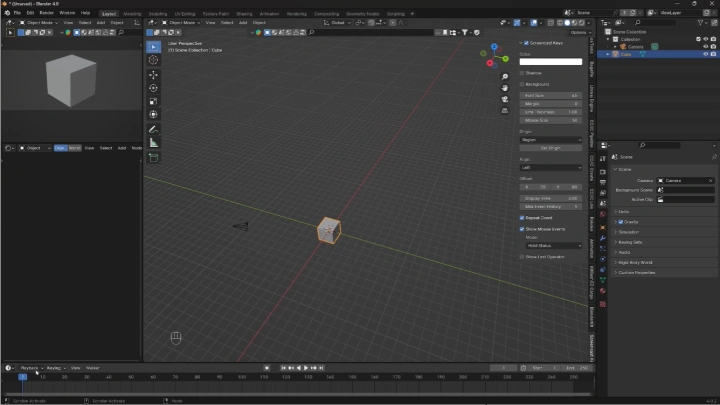Activate the Scale tool

click(x=153, y=101)
